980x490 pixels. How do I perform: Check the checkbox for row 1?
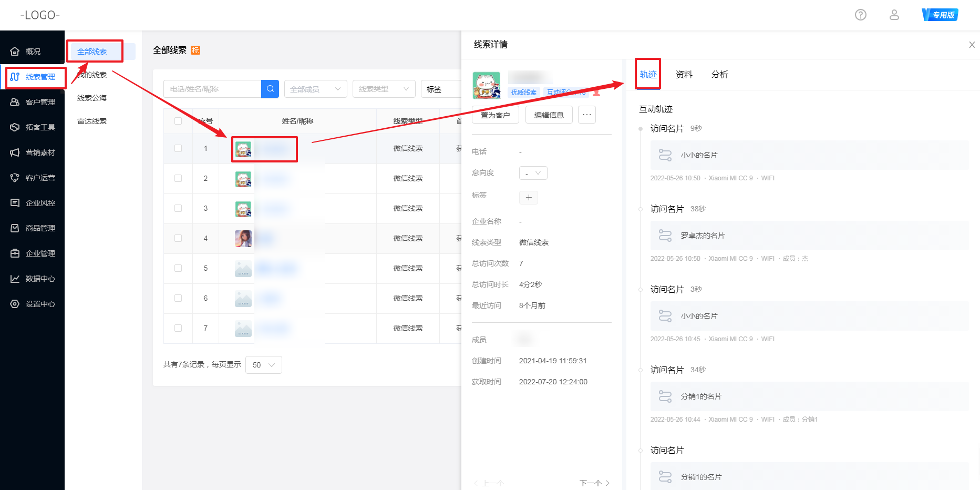[178, 148]
